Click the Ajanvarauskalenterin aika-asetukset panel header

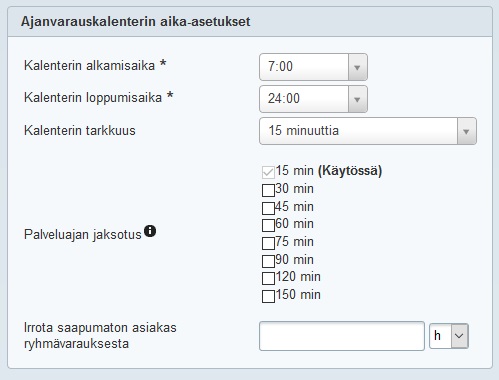[250, 22]
